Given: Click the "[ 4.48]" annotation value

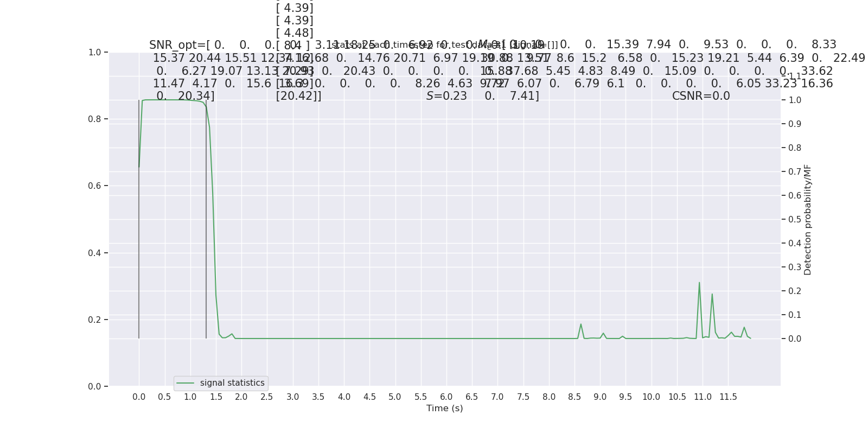Looking at the screenshot, I should [295, 33].
